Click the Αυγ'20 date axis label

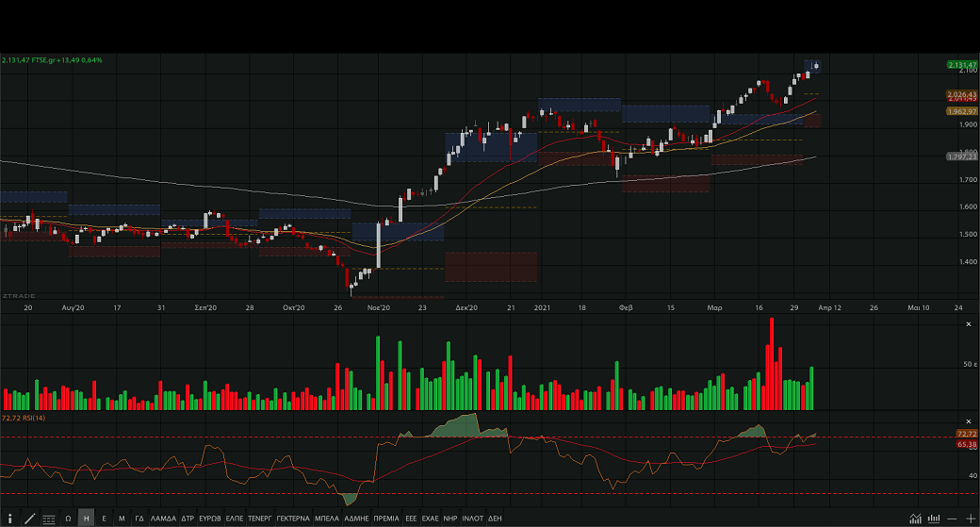click(x=73, y=307)
